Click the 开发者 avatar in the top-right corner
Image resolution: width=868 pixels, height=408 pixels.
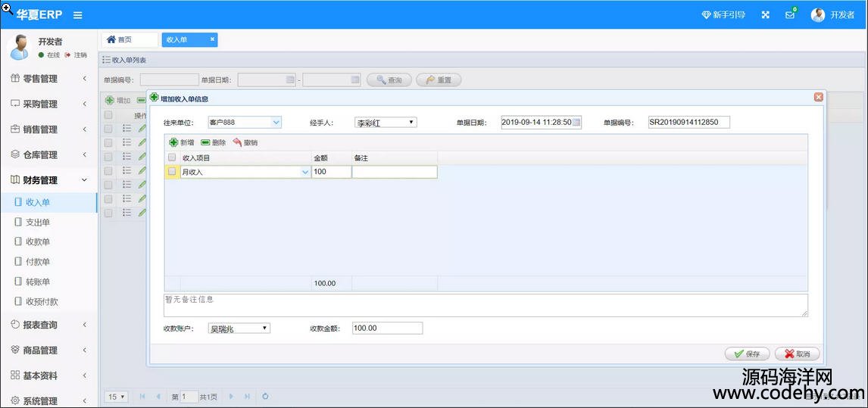[x=817, y=15]
